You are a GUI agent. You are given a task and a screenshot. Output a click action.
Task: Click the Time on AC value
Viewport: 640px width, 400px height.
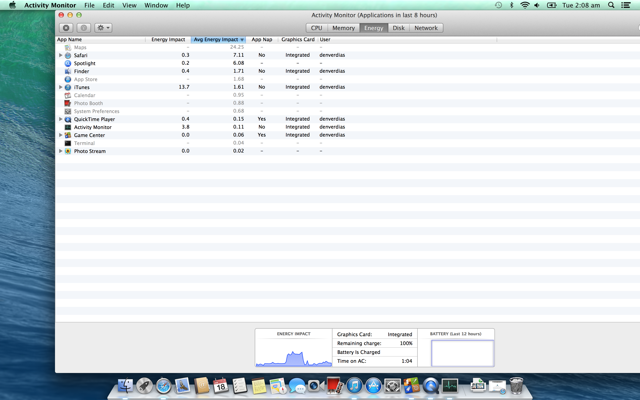pos(407,361)
